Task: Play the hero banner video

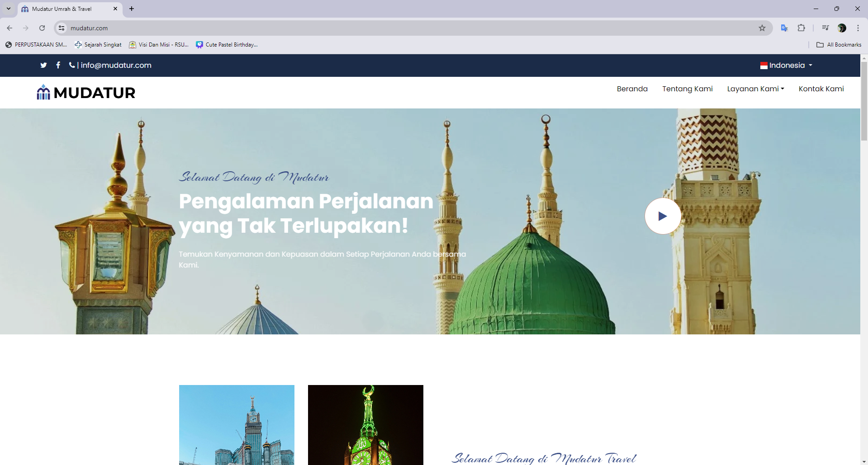Action: (x=663, y=216)
